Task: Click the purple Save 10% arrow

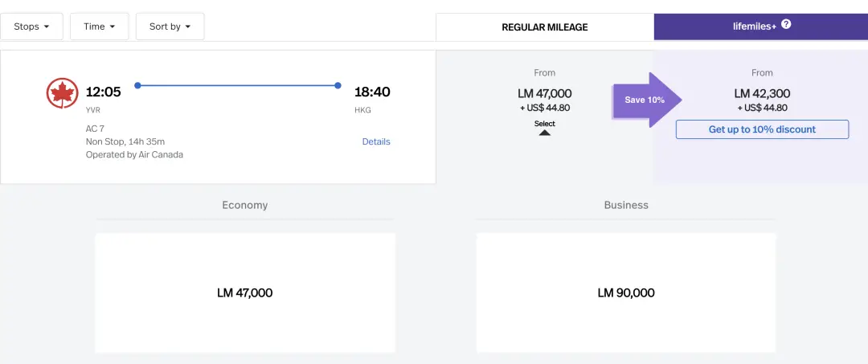Action: [x=646, y=100]
